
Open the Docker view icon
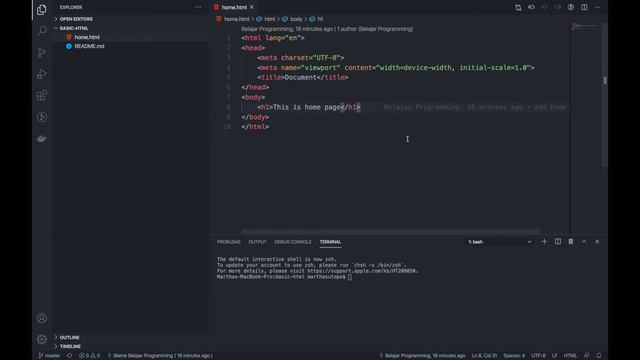42,139
